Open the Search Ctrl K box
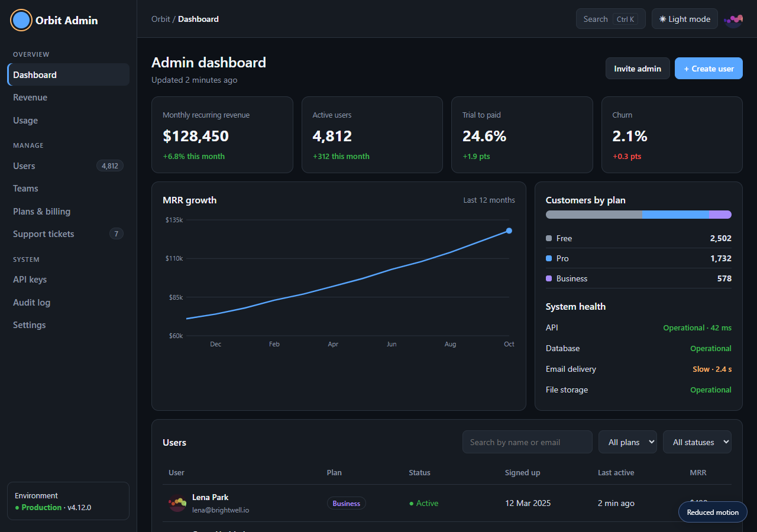The height and width of the screenshot is (532, 757). (x=610, y=19)
